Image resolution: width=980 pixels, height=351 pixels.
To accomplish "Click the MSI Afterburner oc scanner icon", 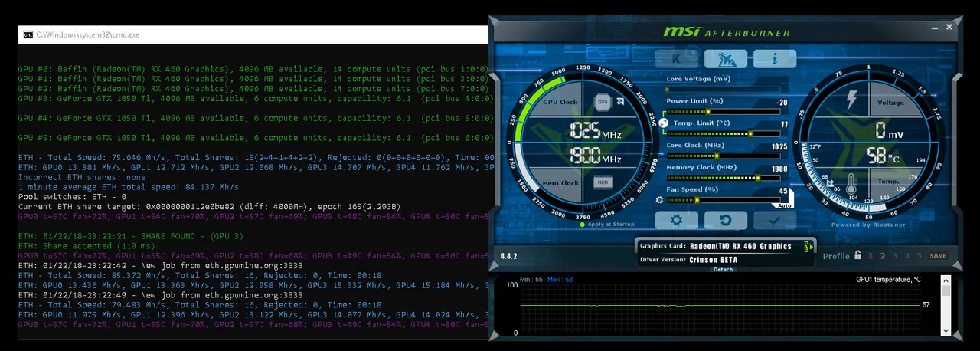I will coord(726,58).
